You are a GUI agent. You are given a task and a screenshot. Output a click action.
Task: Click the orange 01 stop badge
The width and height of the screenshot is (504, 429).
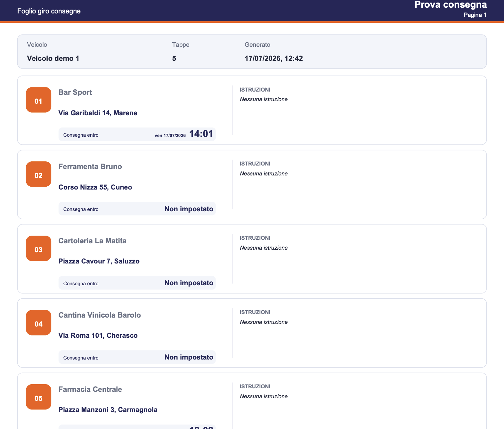pyautogui.click(x=38, y=100)
